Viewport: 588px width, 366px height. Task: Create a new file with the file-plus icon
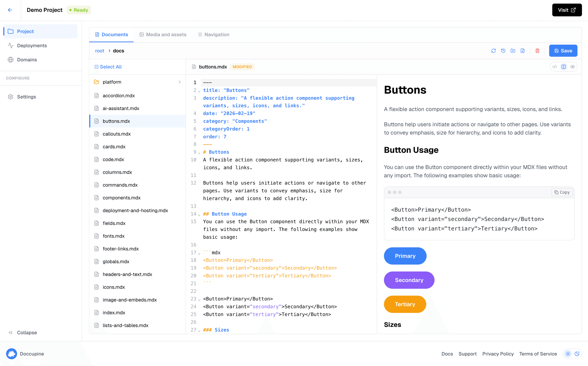[523, 51]
